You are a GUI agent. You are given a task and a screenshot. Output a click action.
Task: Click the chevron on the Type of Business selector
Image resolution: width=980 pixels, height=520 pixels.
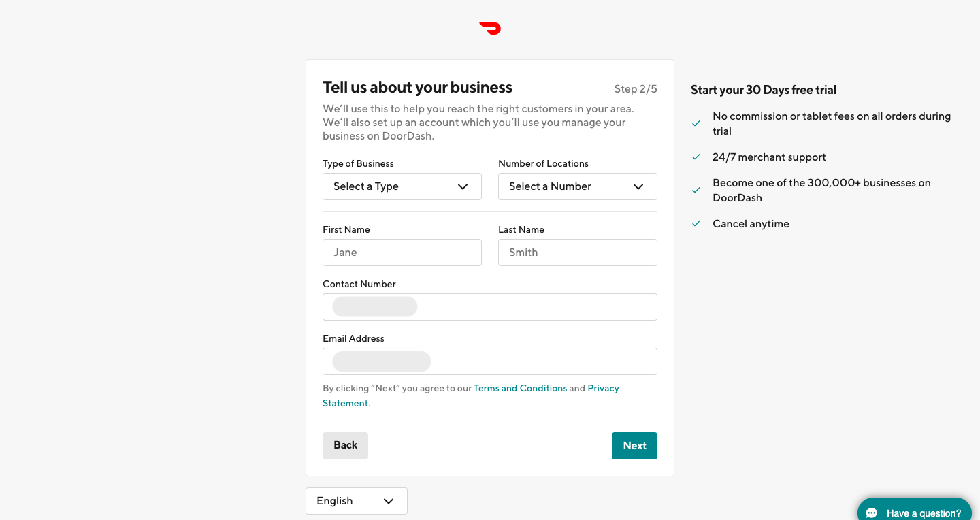[x=463, y=186]
